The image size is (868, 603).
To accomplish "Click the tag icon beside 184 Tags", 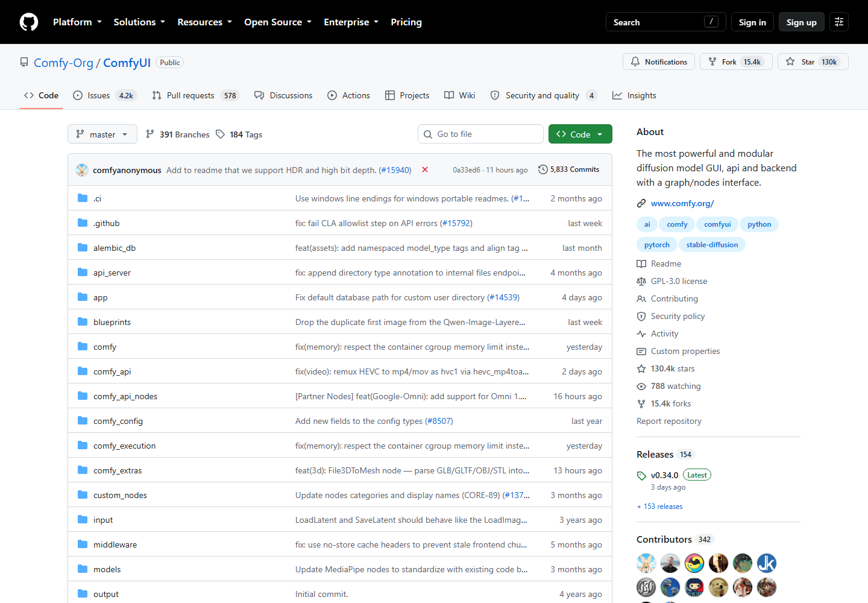I will click(x=221, y=134).
